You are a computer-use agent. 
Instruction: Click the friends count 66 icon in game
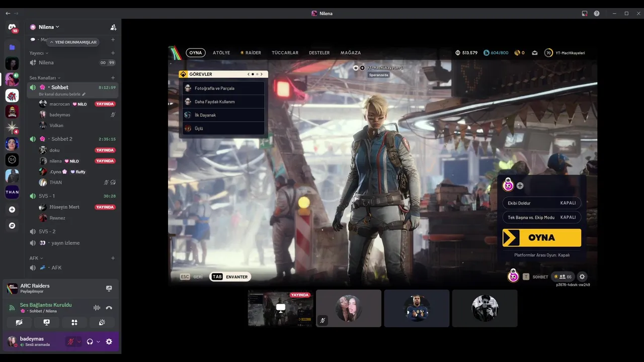pos(563,277)
